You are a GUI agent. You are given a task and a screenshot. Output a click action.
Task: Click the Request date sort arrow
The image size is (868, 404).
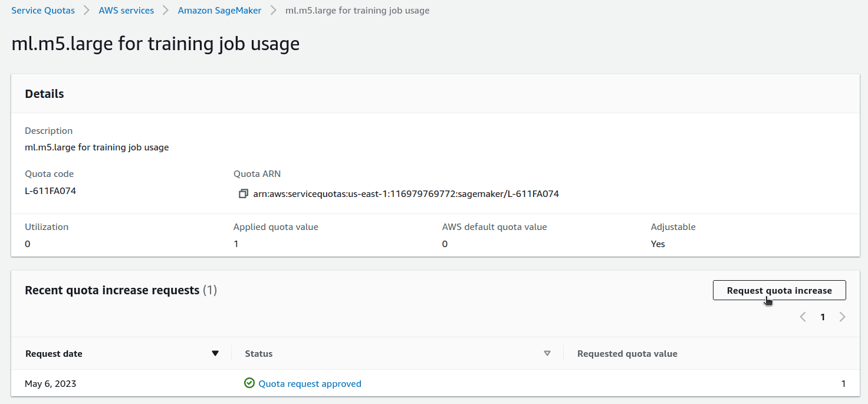coord(215,353)
